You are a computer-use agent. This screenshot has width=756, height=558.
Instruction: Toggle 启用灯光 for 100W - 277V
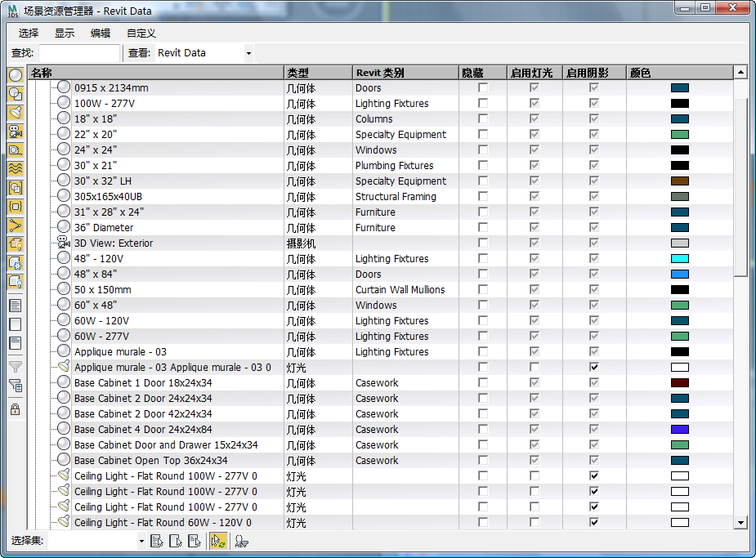coord(535,103)
